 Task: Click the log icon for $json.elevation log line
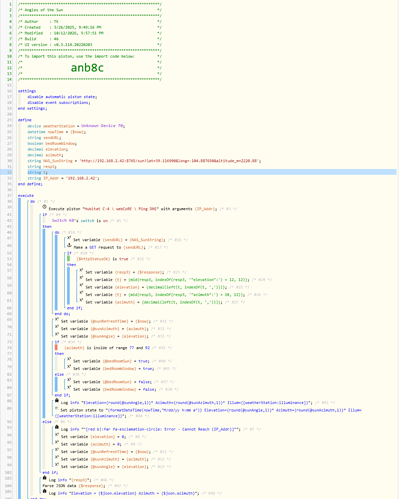[45, 491]
